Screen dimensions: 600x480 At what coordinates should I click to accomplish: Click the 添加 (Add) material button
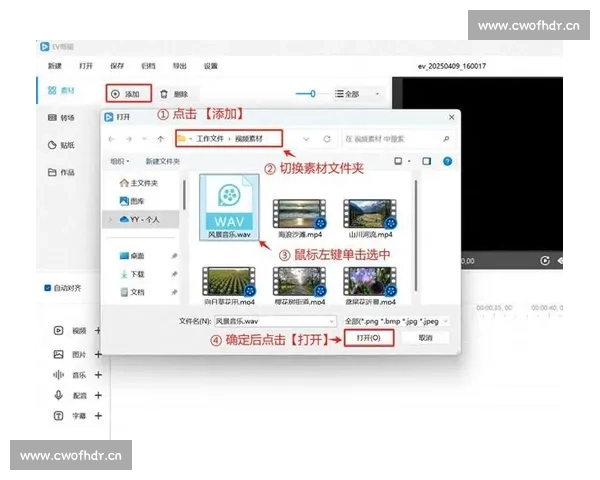pos(129,93)
